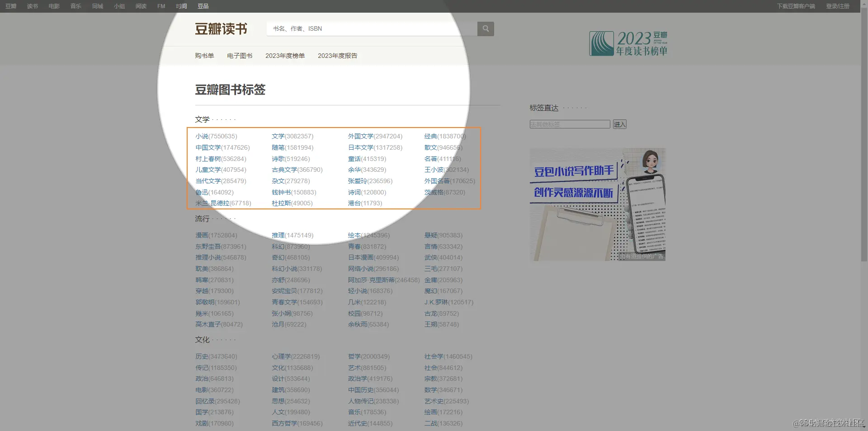This screenshot has width=868, height=431.
Task: Open the 西方哲学(169456) tag
Action: click(x=297, y=423)
